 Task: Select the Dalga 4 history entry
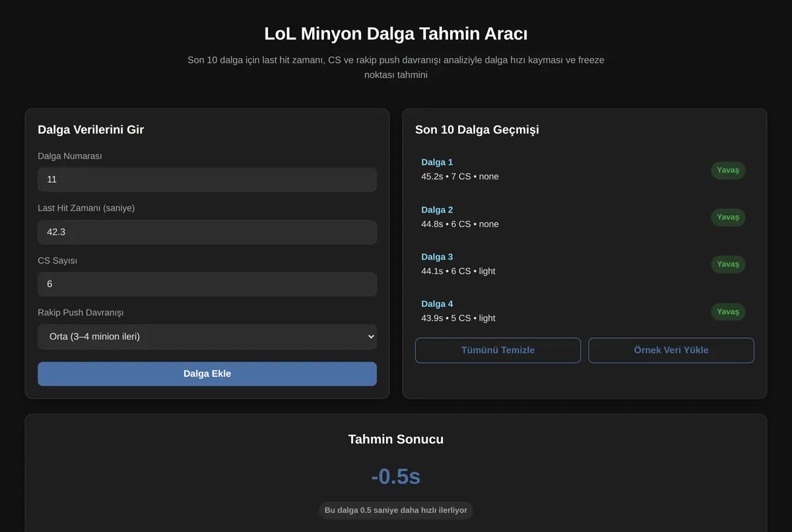tap(584, 312)
